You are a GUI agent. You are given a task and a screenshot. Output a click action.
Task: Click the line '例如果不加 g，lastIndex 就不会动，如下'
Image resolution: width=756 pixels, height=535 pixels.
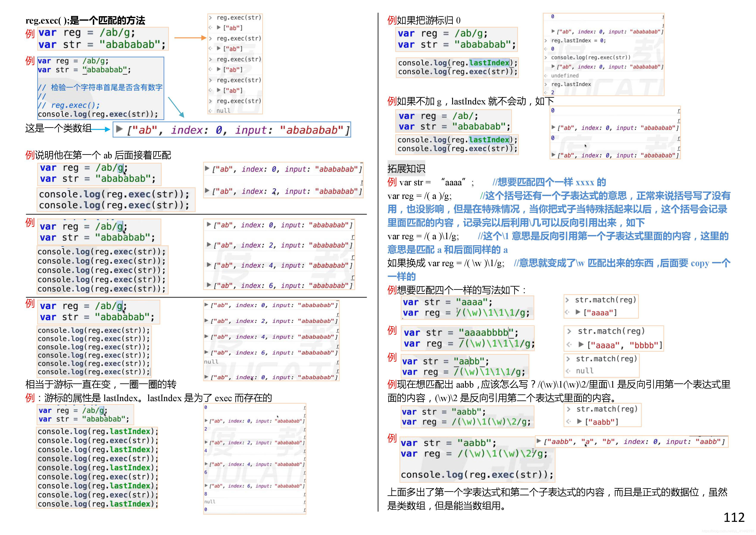(471, 101)
